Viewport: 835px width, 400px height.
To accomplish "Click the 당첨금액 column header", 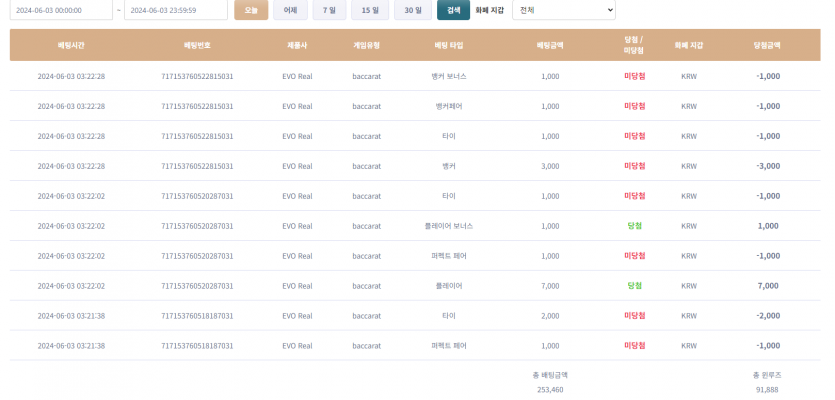I will point(767,45).
